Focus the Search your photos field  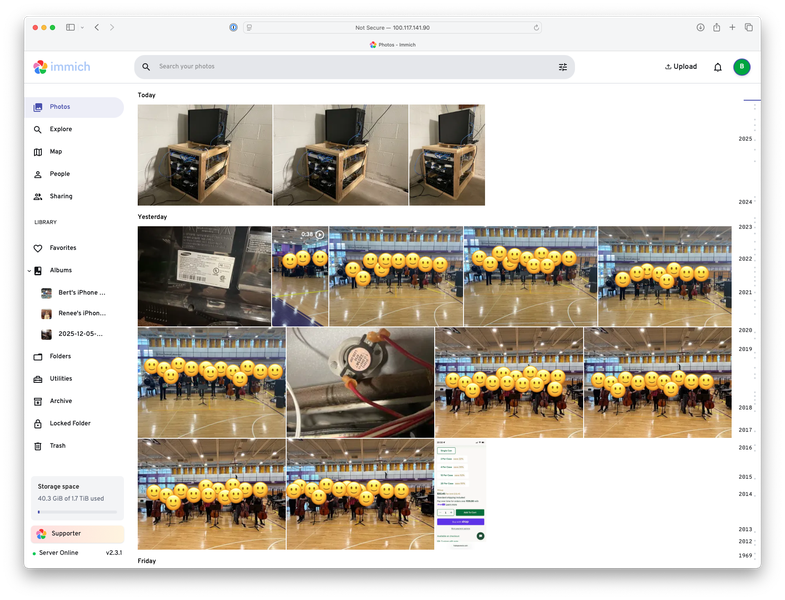(354, 67)
